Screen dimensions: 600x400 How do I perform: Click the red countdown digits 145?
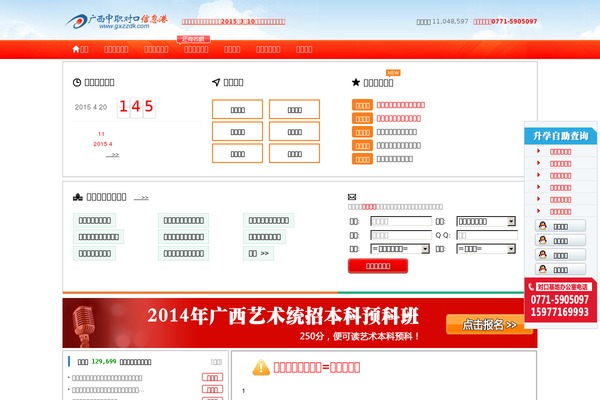[x=136, y=106]
